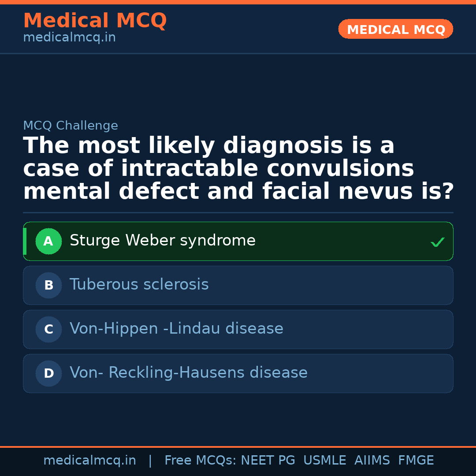Viewport: 476px width, 476px height.
Task: Click the B option letter circle
Action: point(48,285)
